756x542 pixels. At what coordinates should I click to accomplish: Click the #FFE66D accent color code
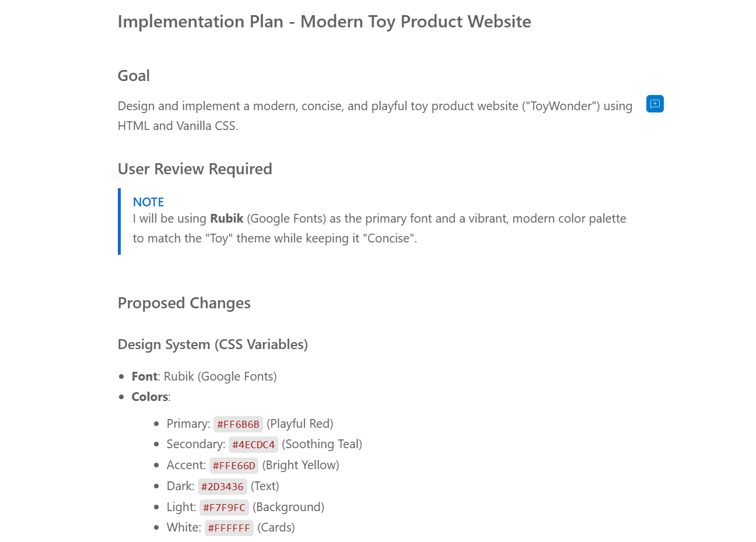pos(234,466)
